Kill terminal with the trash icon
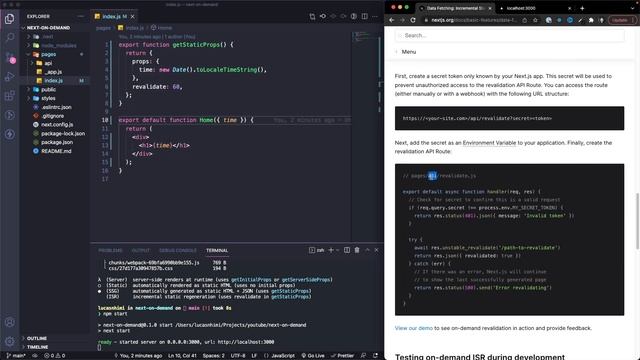 coord(357,250)
